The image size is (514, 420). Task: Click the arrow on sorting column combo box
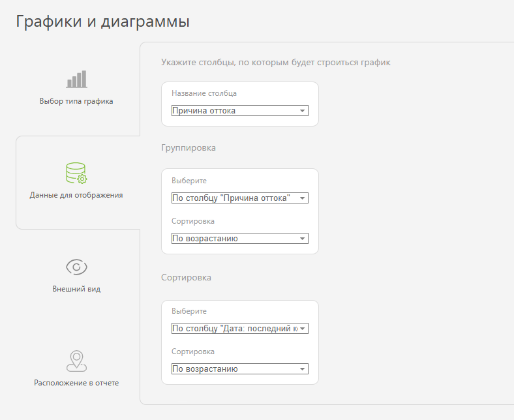click(x=303, y=329)
